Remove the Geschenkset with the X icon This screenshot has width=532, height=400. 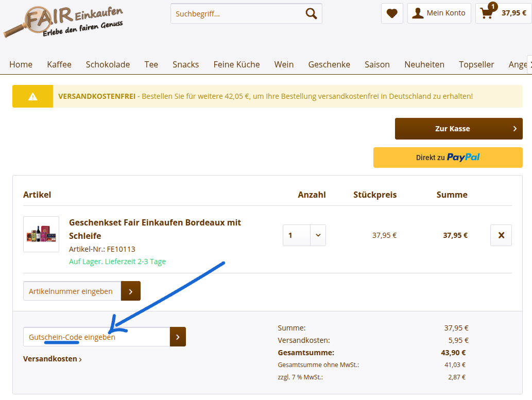pos(501,235)
